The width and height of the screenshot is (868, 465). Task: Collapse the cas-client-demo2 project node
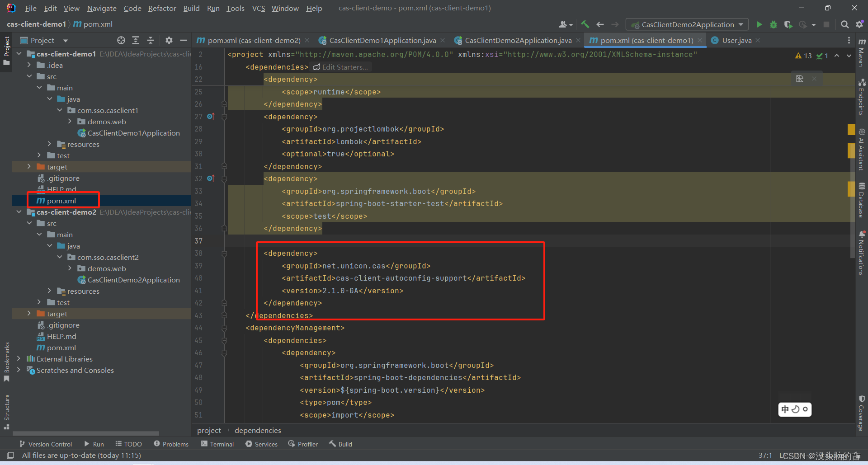click(19, 212)
